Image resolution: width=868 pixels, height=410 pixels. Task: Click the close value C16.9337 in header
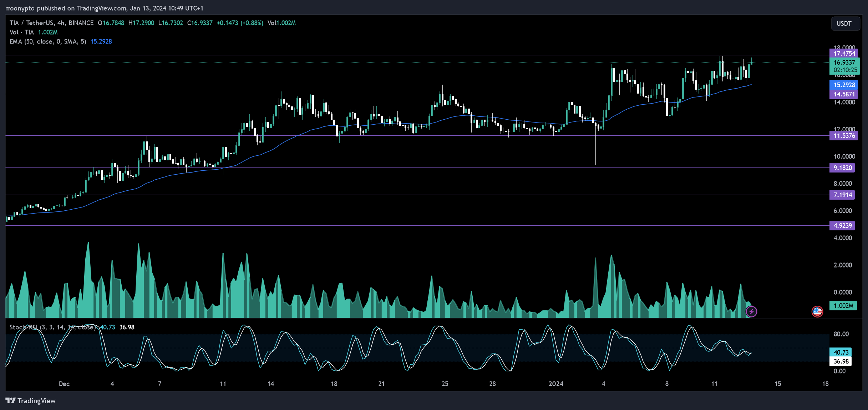pos(200,23)
